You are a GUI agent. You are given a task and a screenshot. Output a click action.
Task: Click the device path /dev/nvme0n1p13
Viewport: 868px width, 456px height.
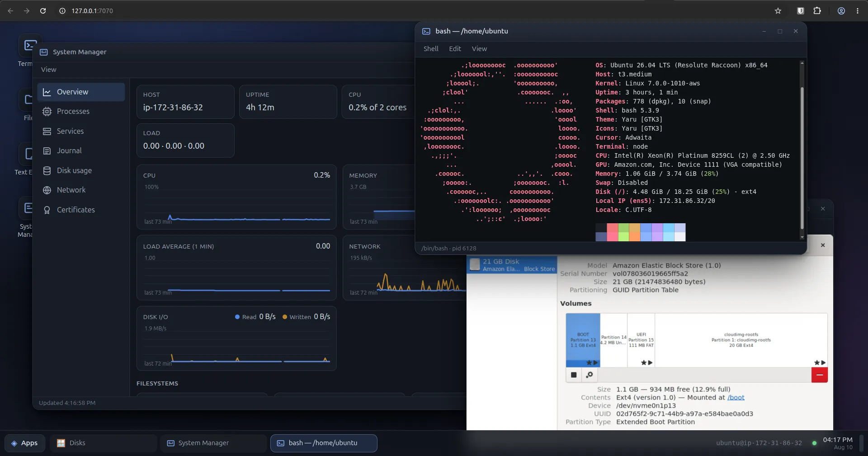(646, 405)
